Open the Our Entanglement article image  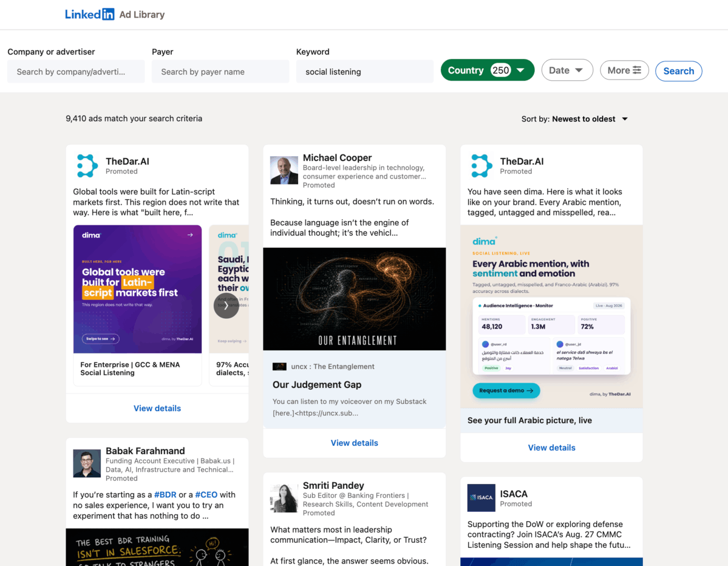tap(354, 299)
